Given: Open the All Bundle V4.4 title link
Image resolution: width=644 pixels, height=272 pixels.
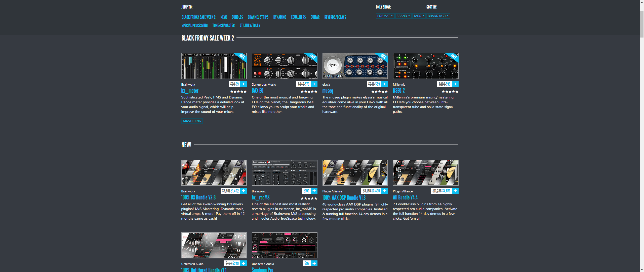Looking at the screenshot, I should (x=405, y=197).
